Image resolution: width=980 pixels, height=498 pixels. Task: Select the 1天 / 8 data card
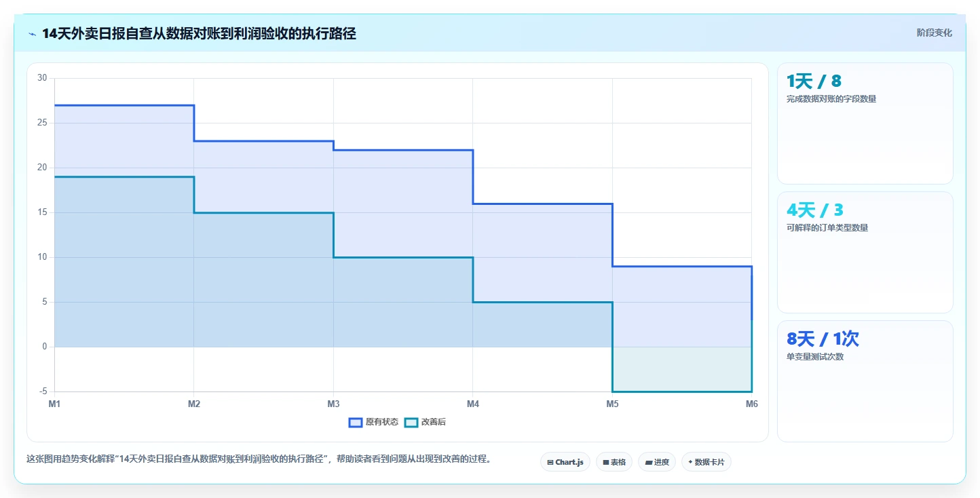865,123
